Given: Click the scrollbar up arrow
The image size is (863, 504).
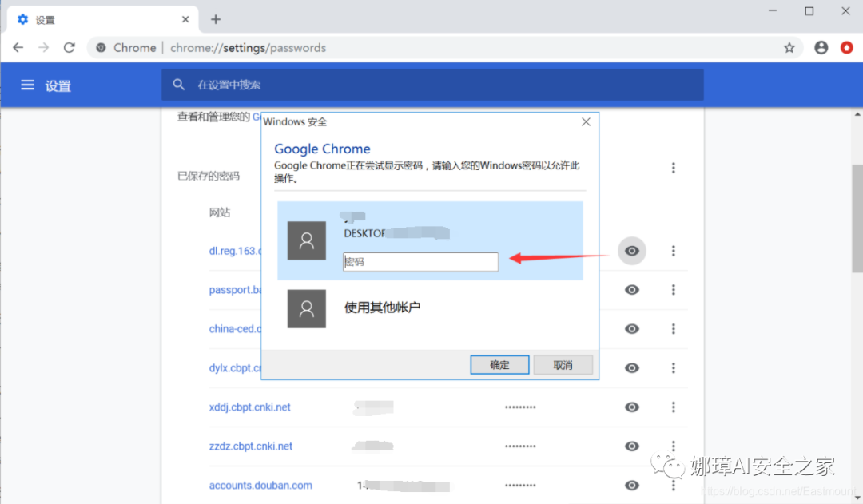Looking at the screenshot, I should click(x=857, y=114).
